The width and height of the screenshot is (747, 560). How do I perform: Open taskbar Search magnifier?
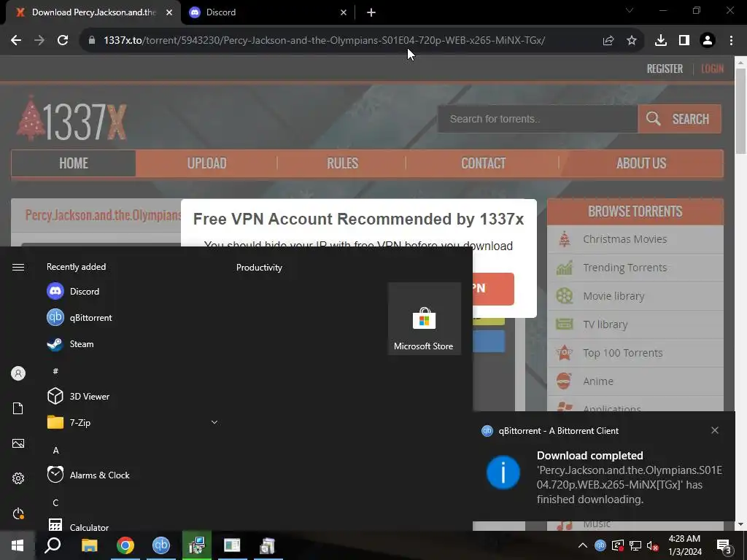53,545
